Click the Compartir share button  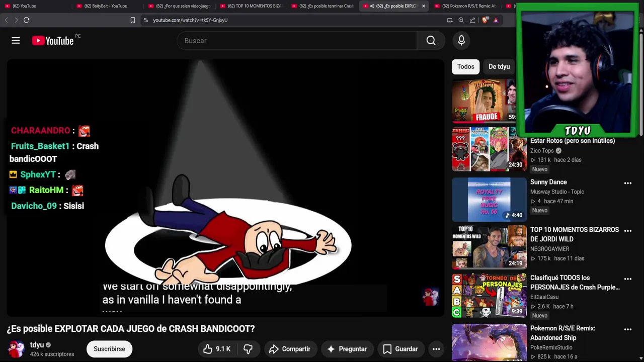(289, 349)
